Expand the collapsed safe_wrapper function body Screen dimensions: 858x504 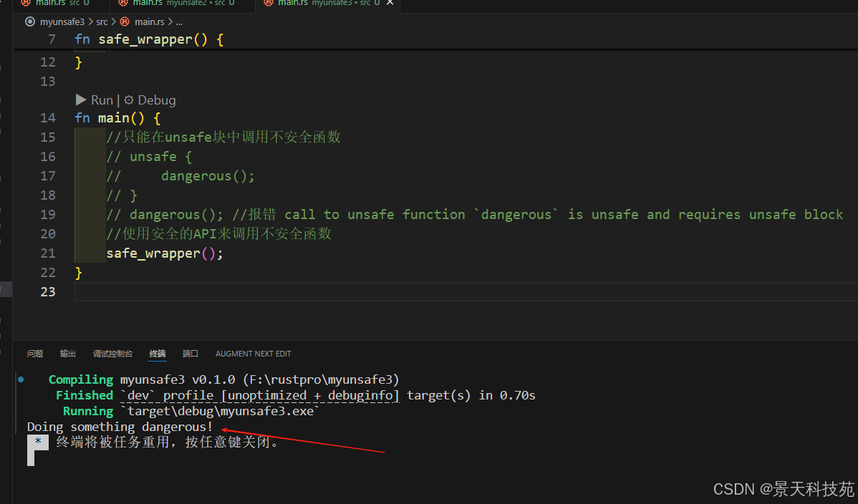(x=65, y=39)
